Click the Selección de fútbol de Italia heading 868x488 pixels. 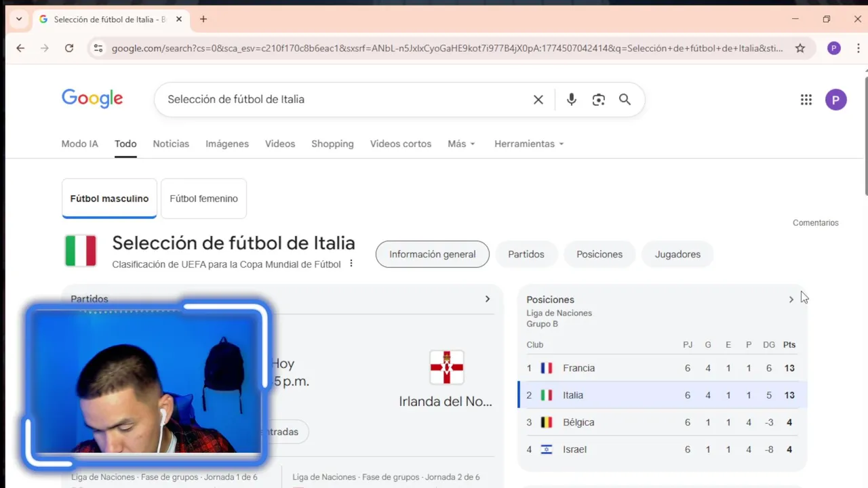pos(233,243)
